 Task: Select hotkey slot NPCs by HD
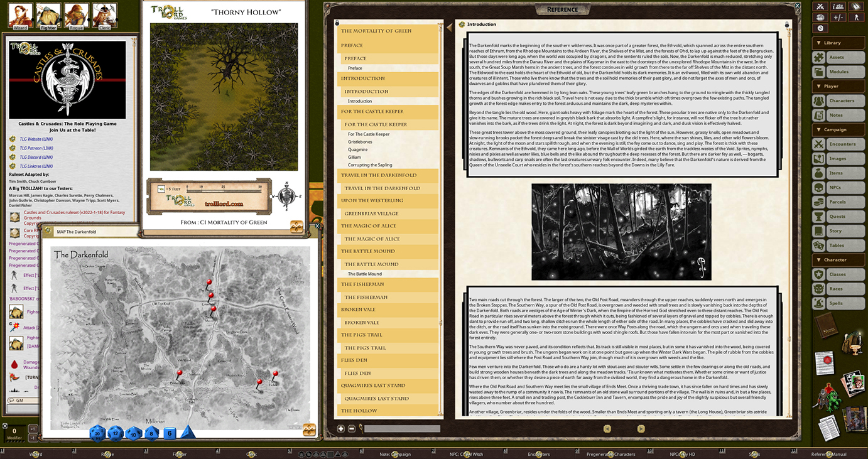(682, 454)
